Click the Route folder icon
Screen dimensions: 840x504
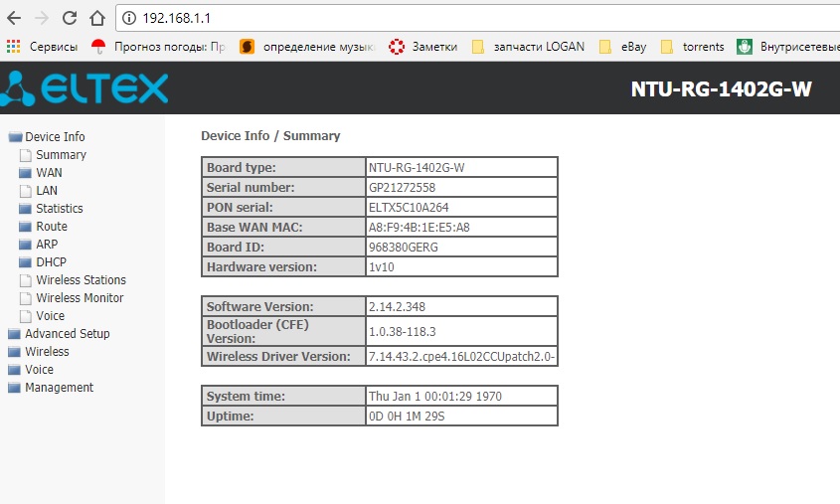(25, 227)
